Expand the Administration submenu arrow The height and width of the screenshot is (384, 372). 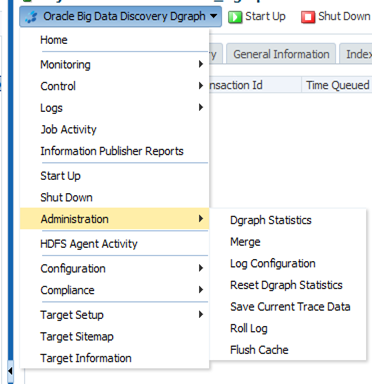201,219
